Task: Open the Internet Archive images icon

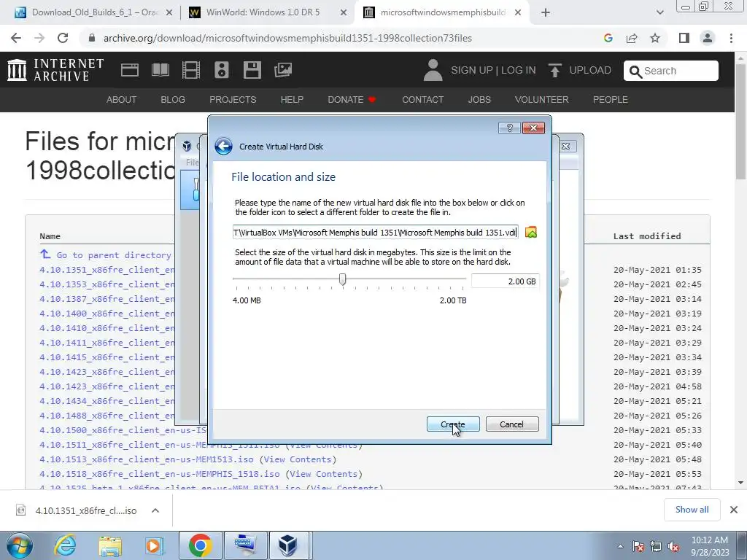Action: 282,71
